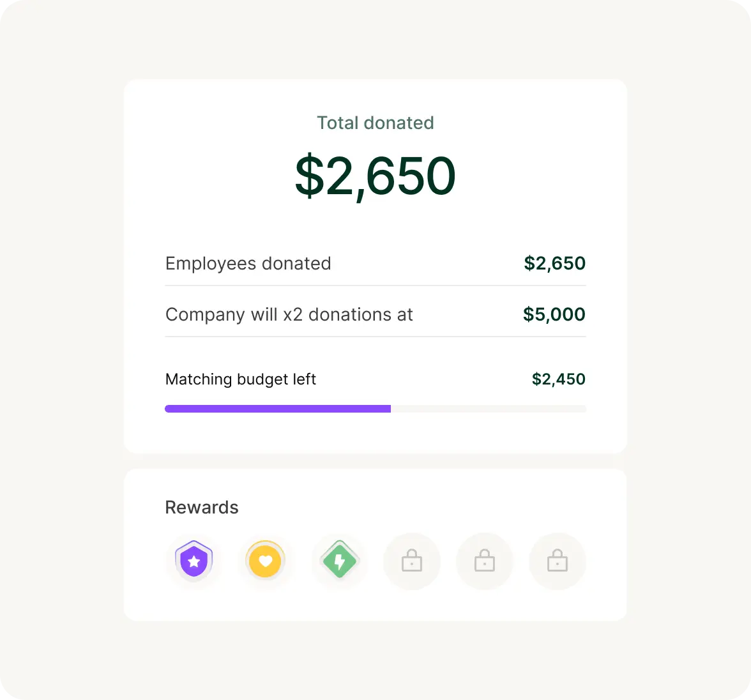Viewport: 751px width, 700px height.
Task: Select the yellow heart reward badge
Action: (266, 561)
